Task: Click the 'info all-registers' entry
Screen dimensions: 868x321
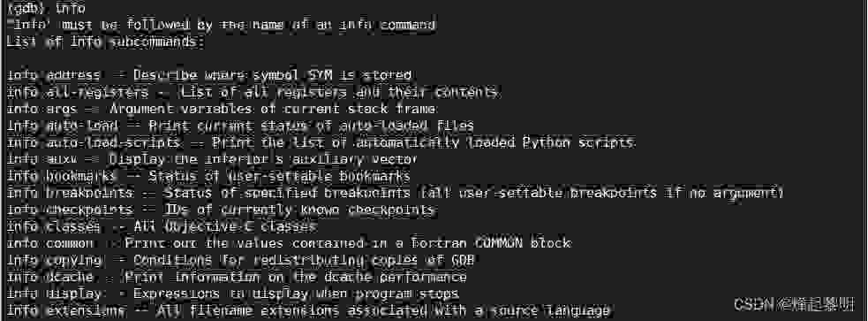Action: pyautogui.click(x=252, y=92)
